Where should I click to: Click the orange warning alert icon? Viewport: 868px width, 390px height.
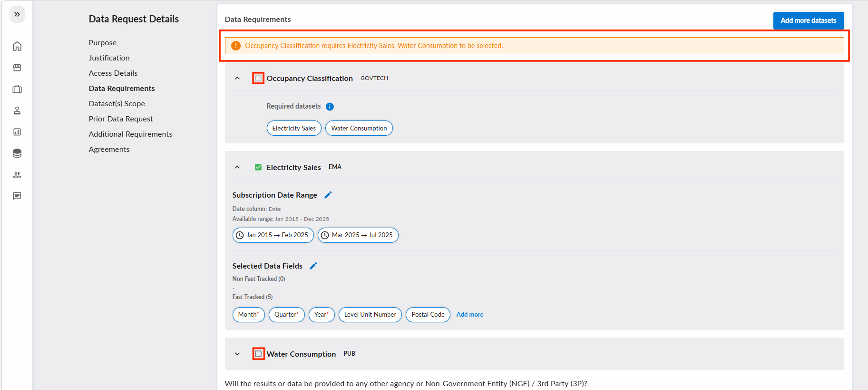click(x=235, y=46)
